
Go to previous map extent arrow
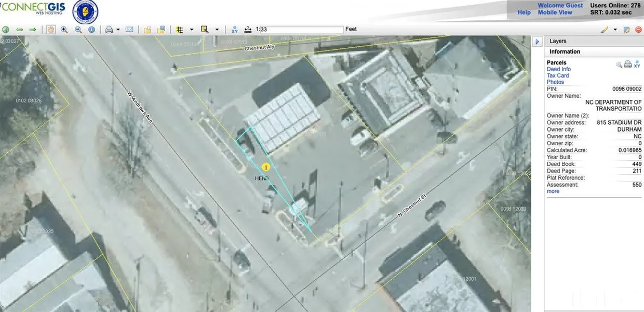[19, 30]
